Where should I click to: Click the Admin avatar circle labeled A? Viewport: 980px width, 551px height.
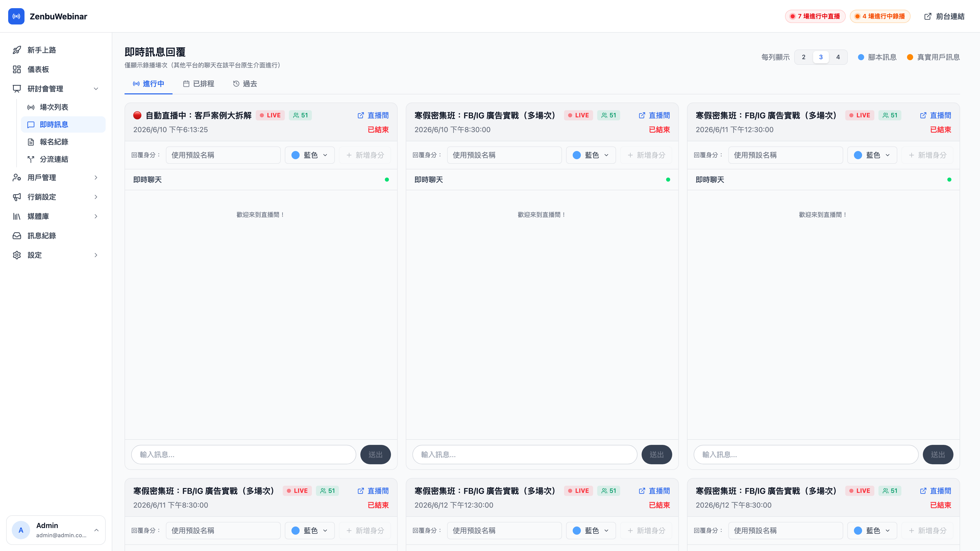pos(21,530)
